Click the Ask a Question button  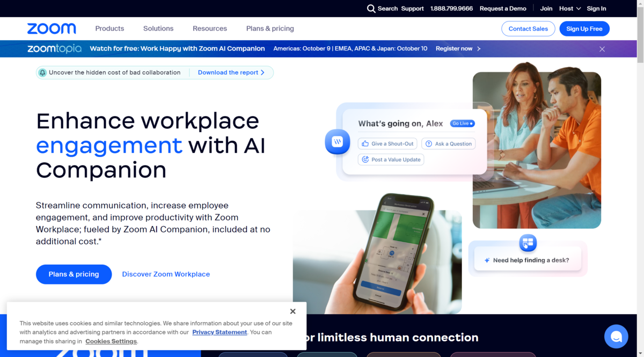click(x=449, y=144)
